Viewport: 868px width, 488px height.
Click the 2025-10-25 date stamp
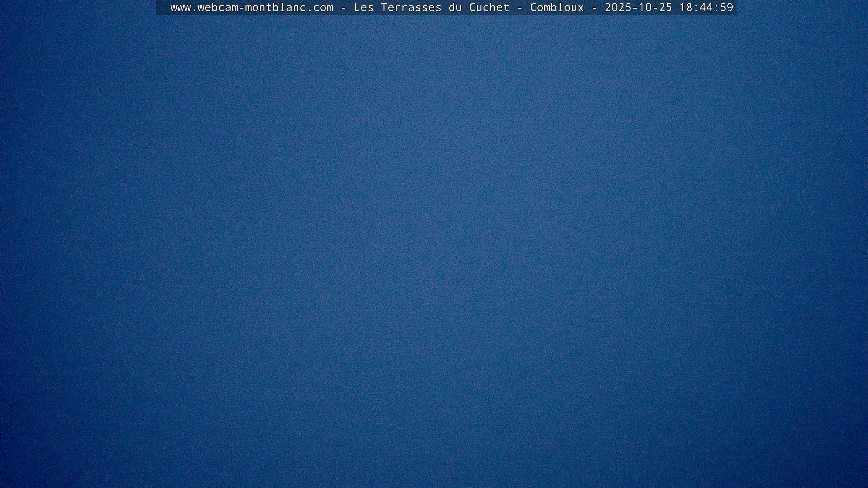click(638, 7)
